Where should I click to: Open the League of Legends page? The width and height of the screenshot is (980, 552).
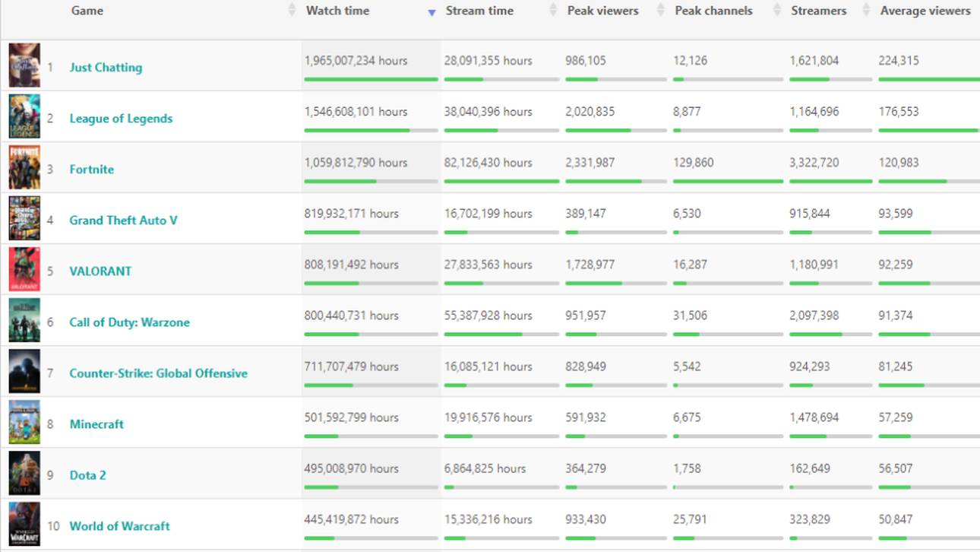pyautogui.click(x=120, y=119)
